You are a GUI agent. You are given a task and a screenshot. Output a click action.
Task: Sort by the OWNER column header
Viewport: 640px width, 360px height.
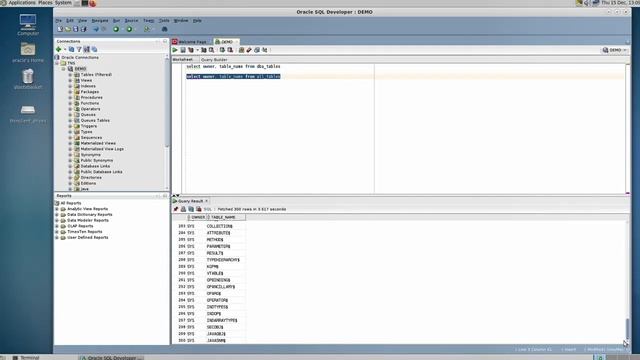pos(197,217)
